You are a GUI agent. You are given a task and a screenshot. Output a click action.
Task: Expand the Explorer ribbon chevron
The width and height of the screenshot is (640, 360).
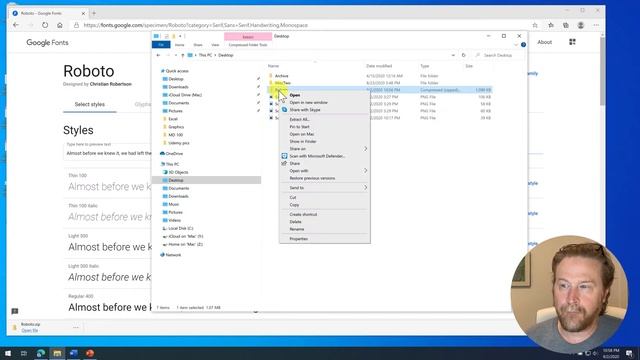point(516,45)
